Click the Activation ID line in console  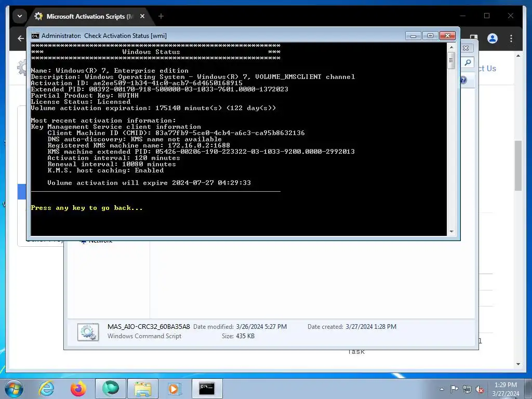pos(137,83)
